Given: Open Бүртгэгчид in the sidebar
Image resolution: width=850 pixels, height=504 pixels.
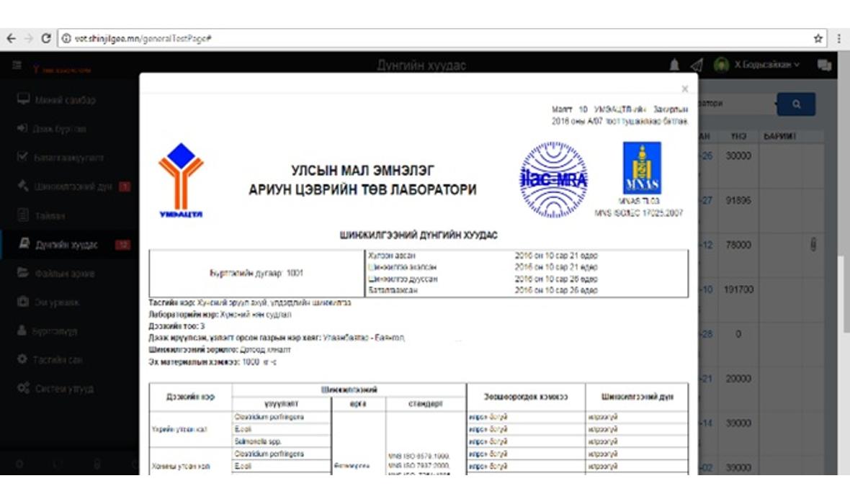Looking at the screenshot, I should pos(47,330).
